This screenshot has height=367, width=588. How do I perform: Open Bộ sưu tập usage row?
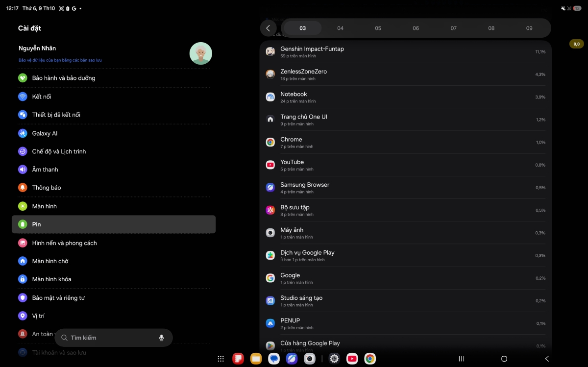click(x=406, y=210)
